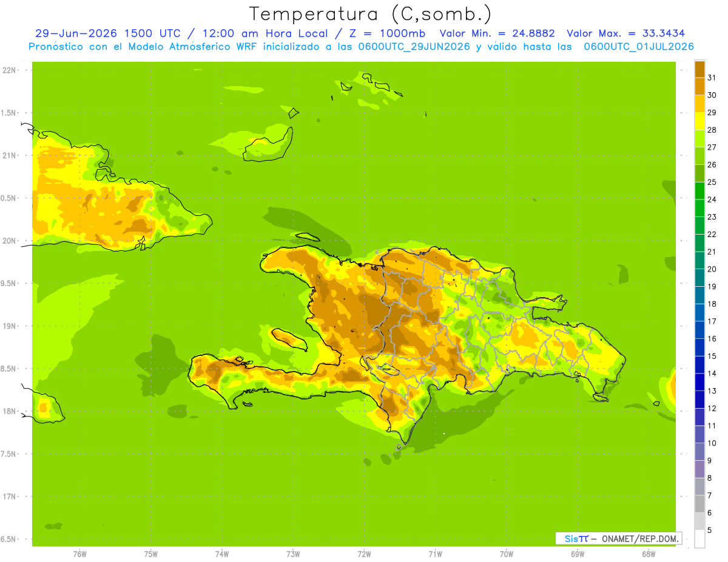The width and height of the screenshot is (728, 562).
Task: Click the legend value "28"
Action: point(712,130)
